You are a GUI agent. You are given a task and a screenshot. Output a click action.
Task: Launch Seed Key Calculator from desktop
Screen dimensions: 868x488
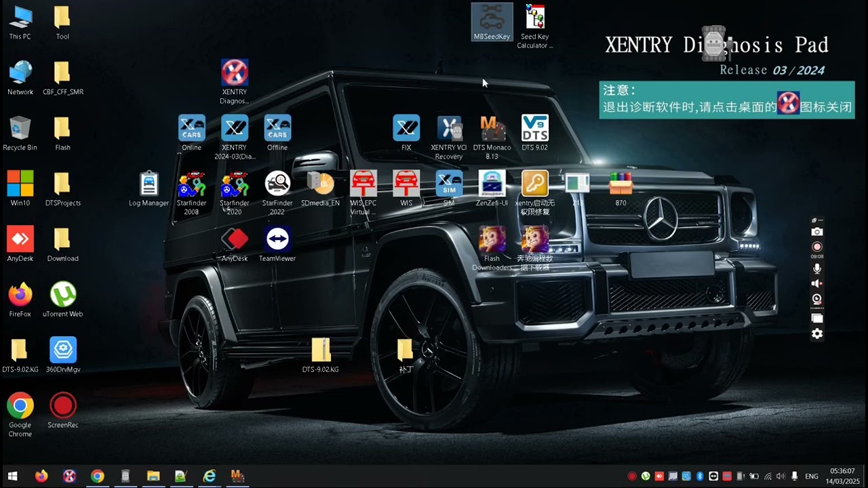point(535,26)
